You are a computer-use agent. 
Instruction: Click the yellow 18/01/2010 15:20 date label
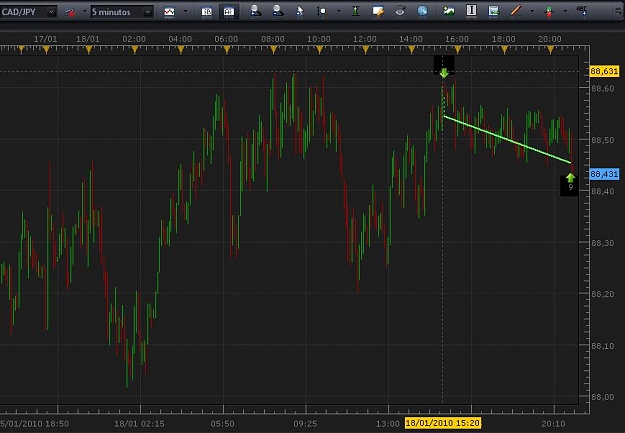pyautogui.click(x=443, y=423)
